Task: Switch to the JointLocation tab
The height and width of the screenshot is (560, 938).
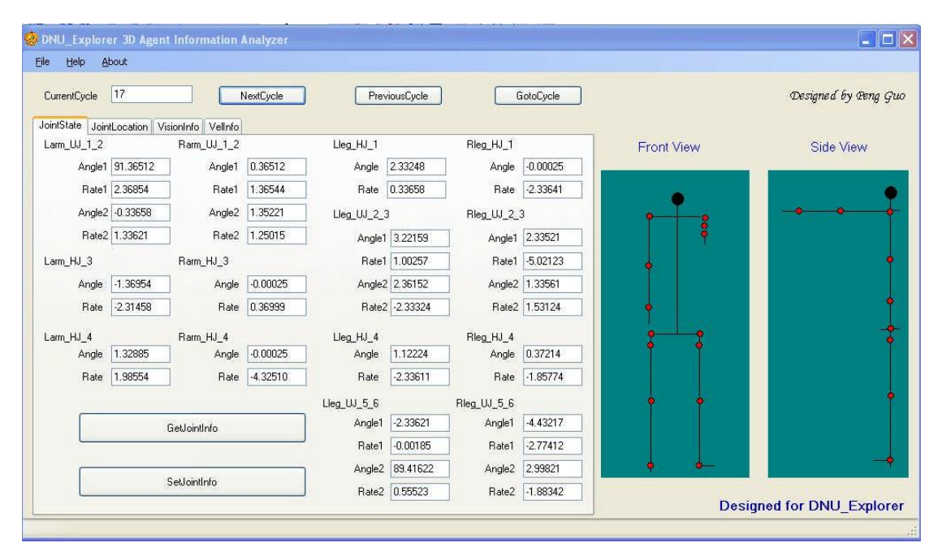Action: click(119, 127)
